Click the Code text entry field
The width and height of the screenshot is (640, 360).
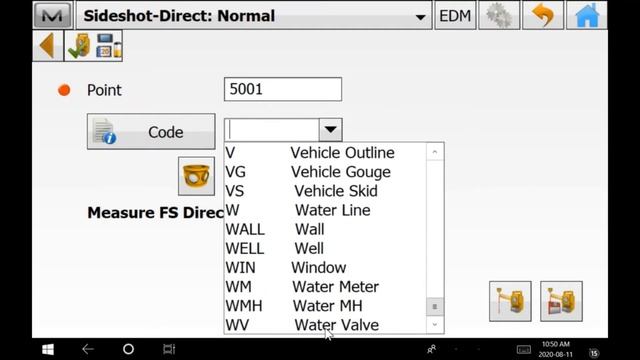pos(272,130)
